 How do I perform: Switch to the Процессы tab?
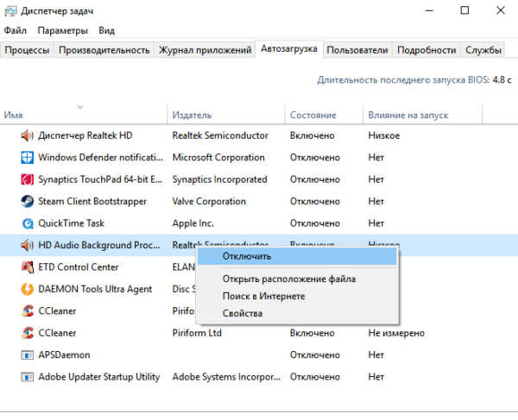pyautogui.click(x=27, y=50)
